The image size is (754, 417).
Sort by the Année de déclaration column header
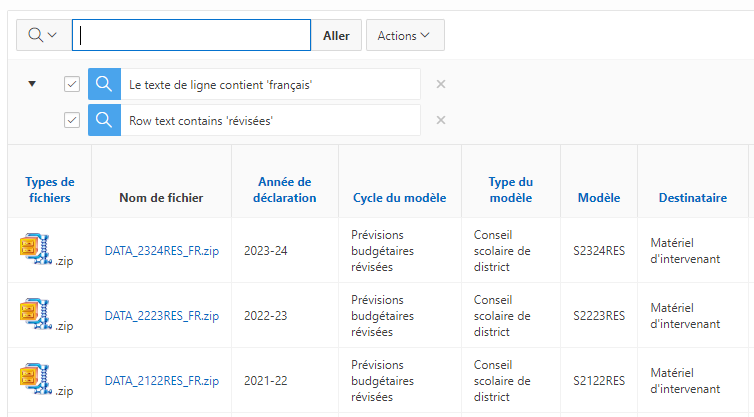pyautogui.click(x=284, y=189)
